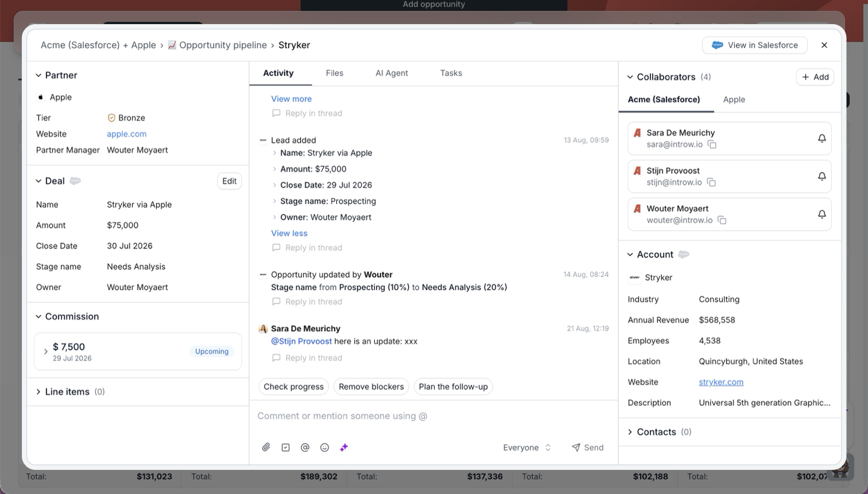868x494 pixels.
Task: Open the Everyone audience dropdown
Action: (x=527, y=448)
